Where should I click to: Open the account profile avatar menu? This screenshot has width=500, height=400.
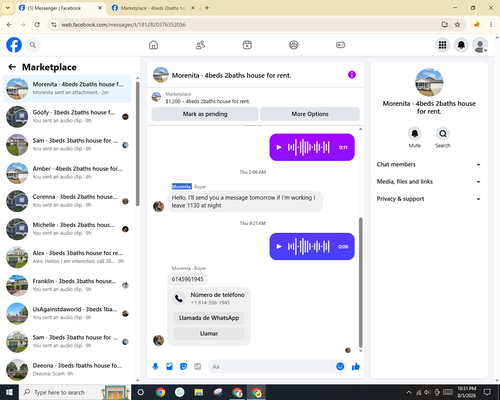(480, 45)
